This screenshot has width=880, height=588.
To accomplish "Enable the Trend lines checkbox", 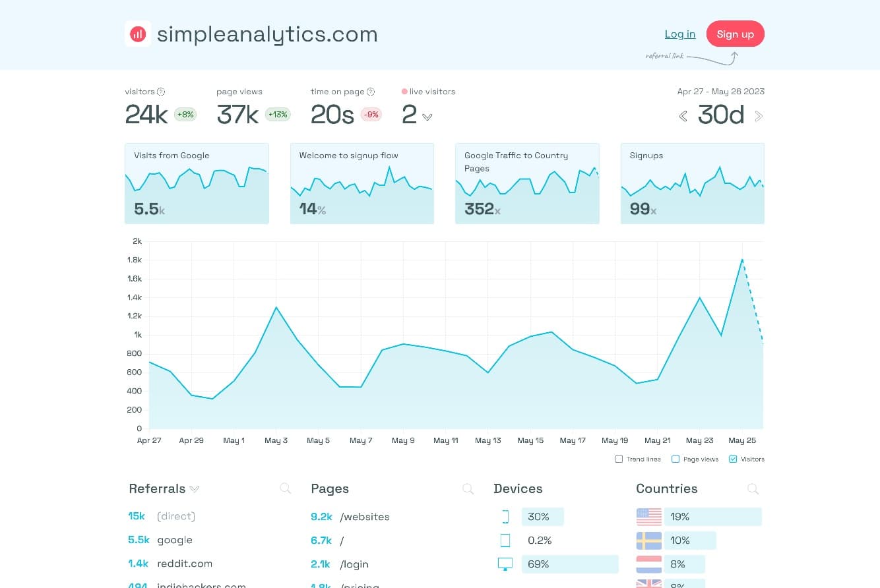I will coord(619,459).
